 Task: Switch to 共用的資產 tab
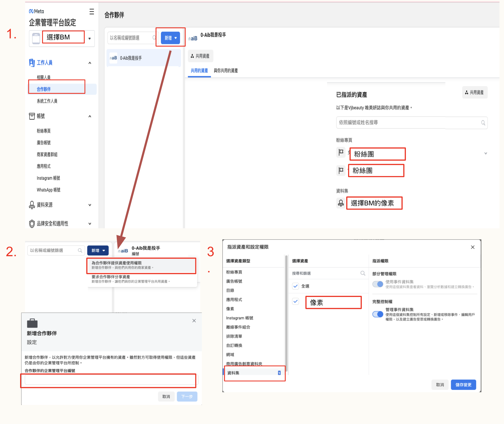(x=199, y=71)
